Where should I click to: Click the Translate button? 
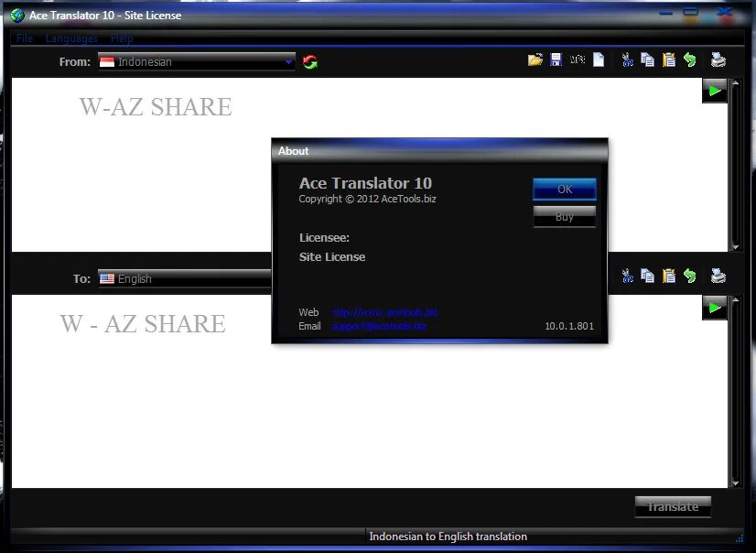click(673, 506)
